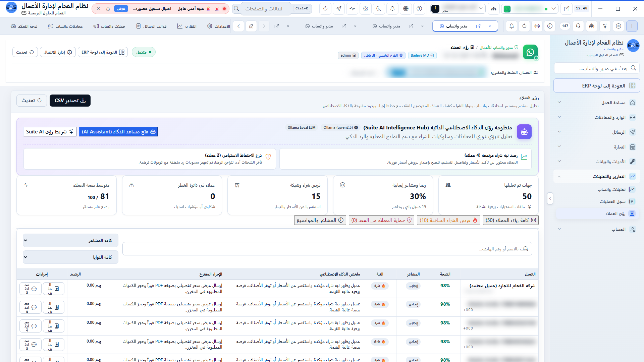
Task: Open the organization tree icon in top bar
Action: 494,9
